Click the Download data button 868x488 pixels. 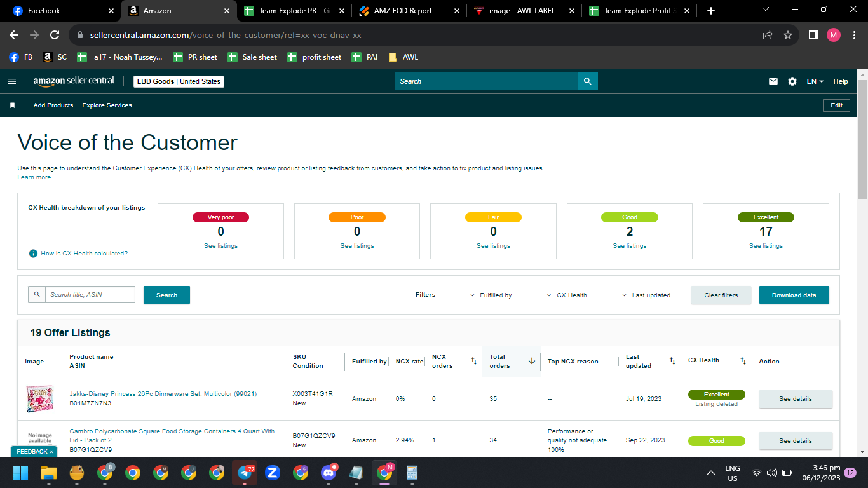click(794, 295)
